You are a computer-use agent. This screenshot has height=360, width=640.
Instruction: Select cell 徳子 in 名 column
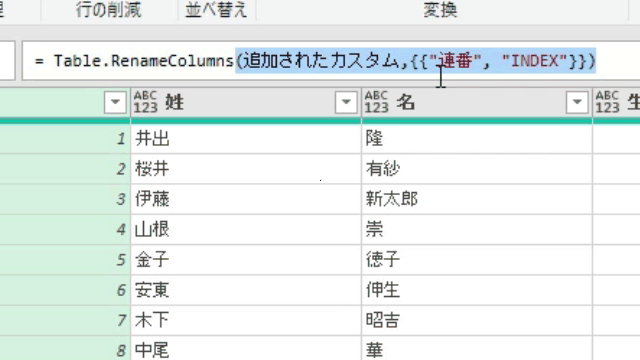coord(477,260)
